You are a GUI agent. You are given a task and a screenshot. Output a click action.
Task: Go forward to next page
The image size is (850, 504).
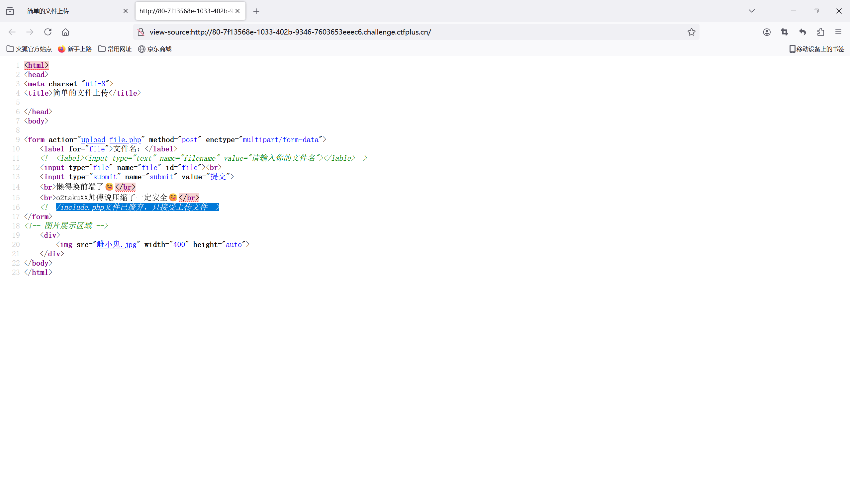tap(30, 32)
